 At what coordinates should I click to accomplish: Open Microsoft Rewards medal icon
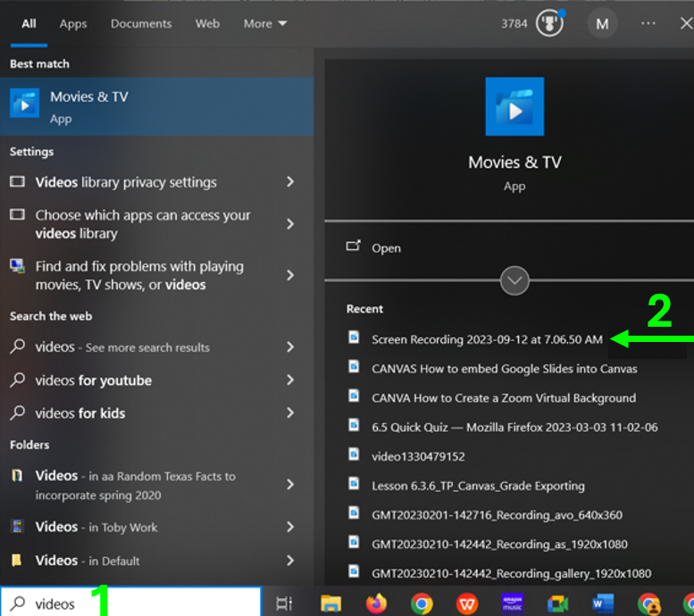click(x=549, y=24)
